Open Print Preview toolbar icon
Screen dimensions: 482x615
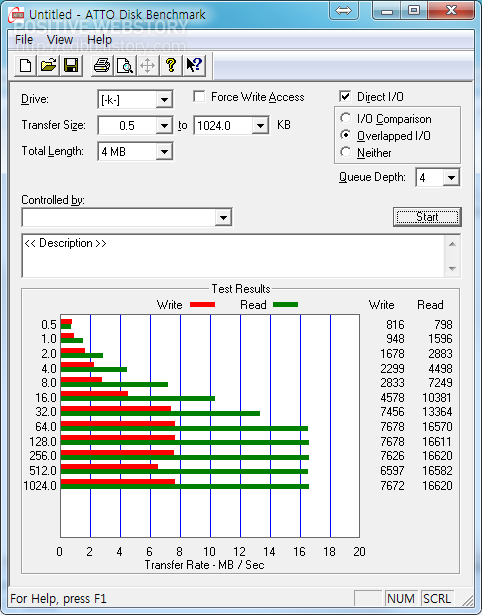click(125, 66)
